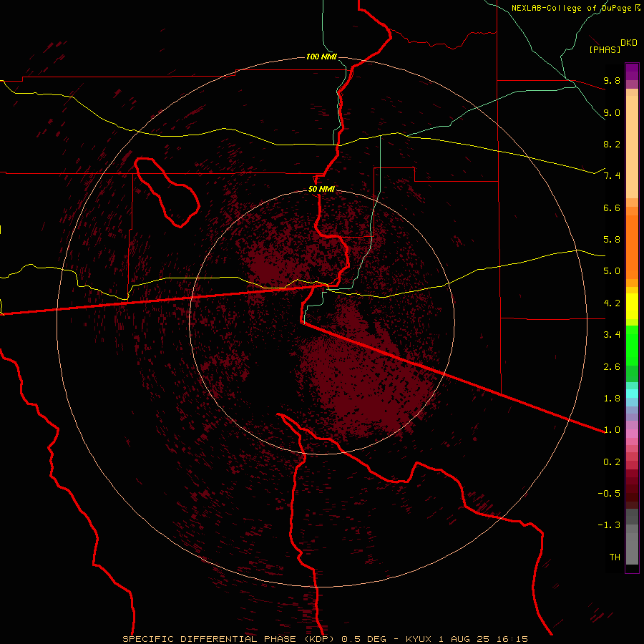This screenshot has height=644, width=644.
Task: Click the 50 NMI range ring label
Action: pos(321,189)
